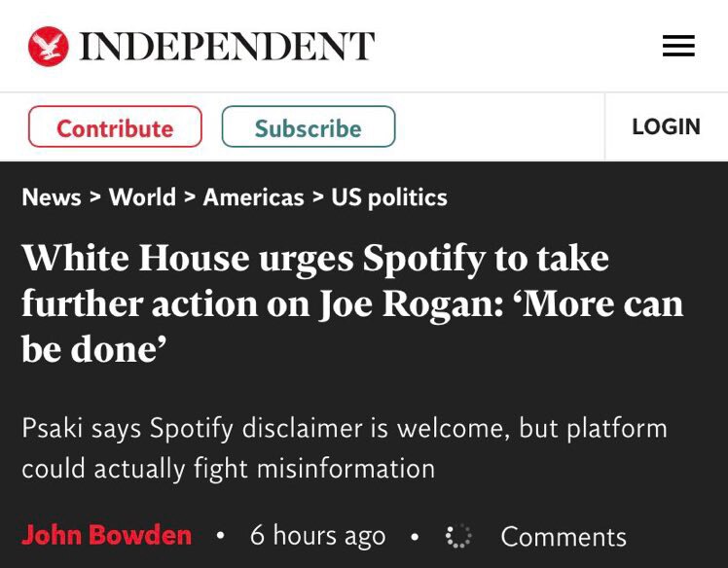This screenshot has height=568, width=728.
Task: Open the White House Spotify headline
Action: click(x=352, y=303)
